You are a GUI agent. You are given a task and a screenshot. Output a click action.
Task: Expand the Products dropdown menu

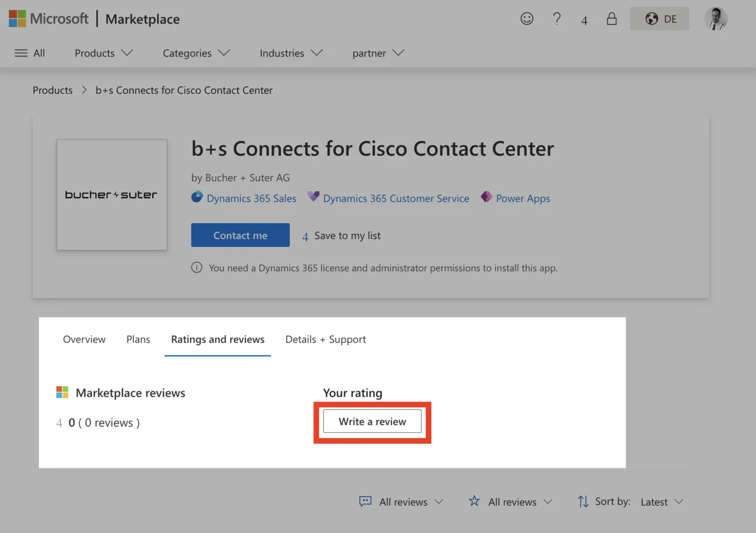104,53
